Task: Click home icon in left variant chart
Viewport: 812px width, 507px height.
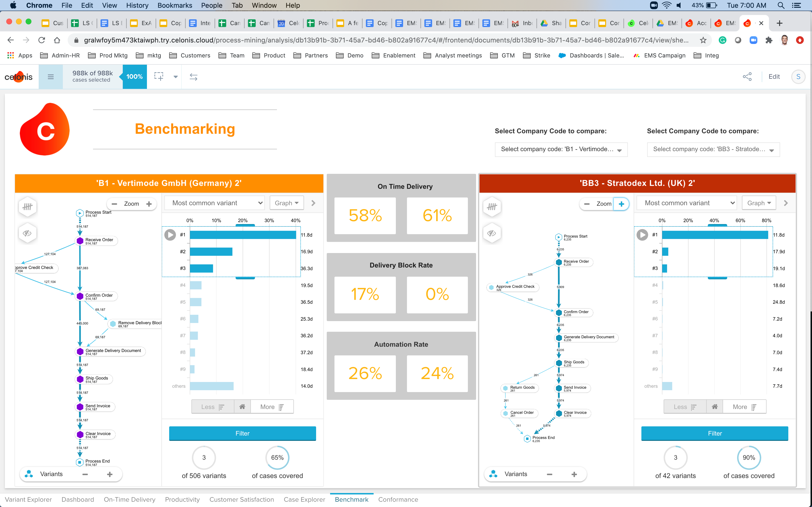Action: point(242,406)
